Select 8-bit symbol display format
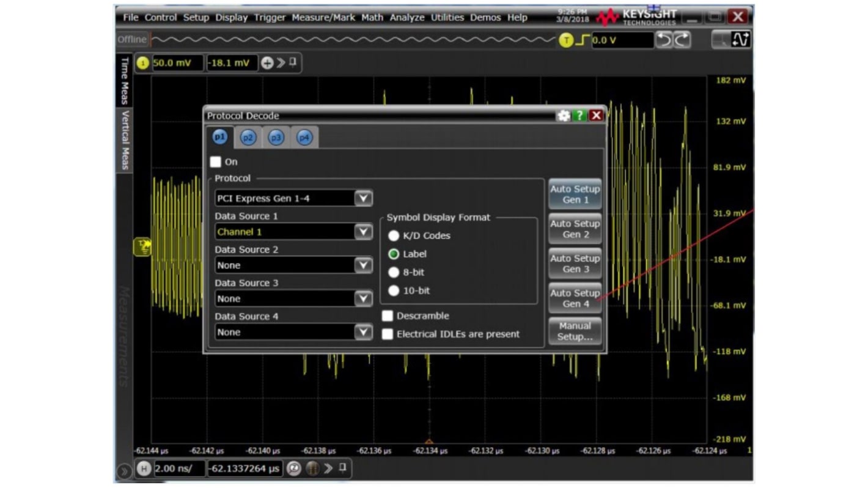 (x=394, y=272)
